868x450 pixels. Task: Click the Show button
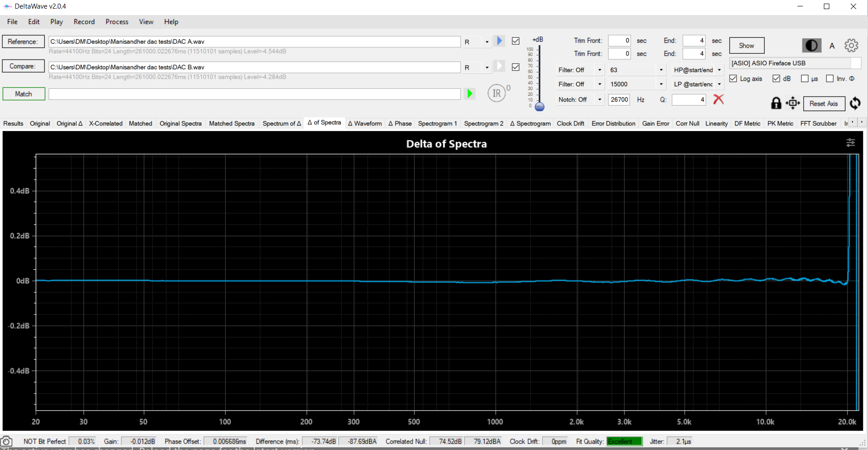tap(746, 46)
